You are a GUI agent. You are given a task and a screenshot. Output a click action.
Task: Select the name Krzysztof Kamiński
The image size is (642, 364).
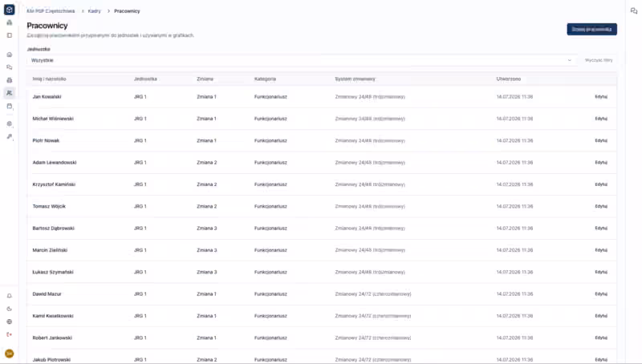pyautogui.click(x=54, y=184)
